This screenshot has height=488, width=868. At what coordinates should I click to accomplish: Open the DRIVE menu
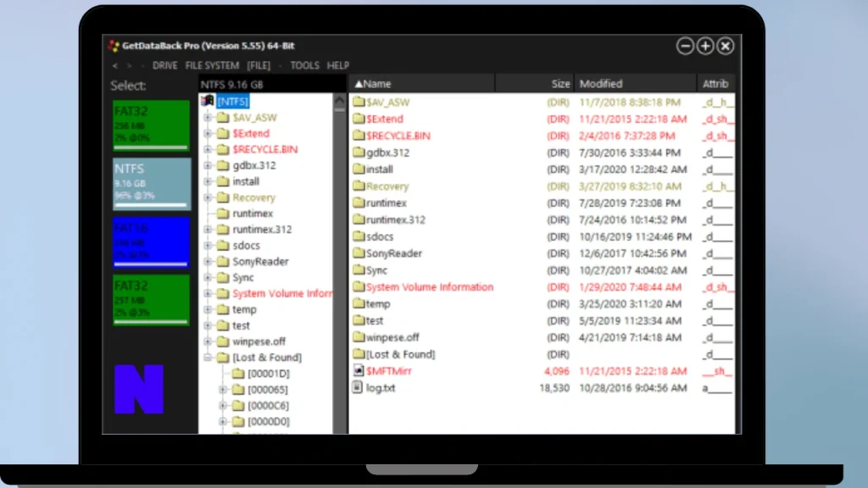165,65
